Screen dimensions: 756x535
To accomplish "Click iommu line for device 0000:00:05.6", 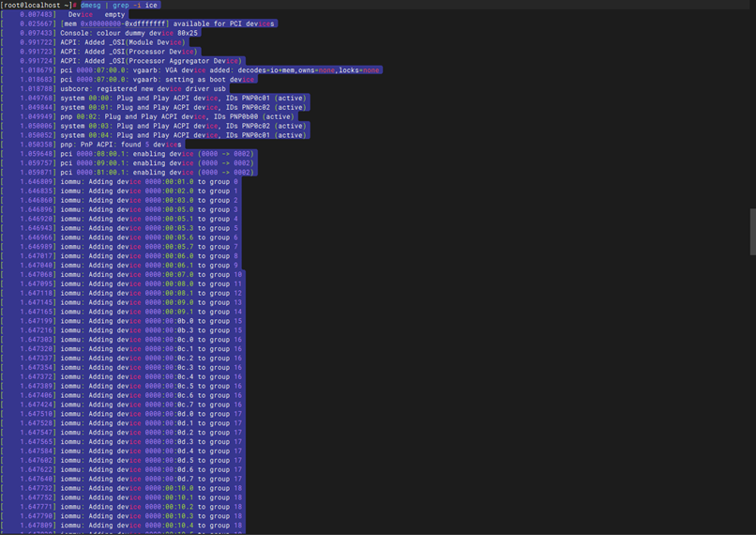I will 121,237.
